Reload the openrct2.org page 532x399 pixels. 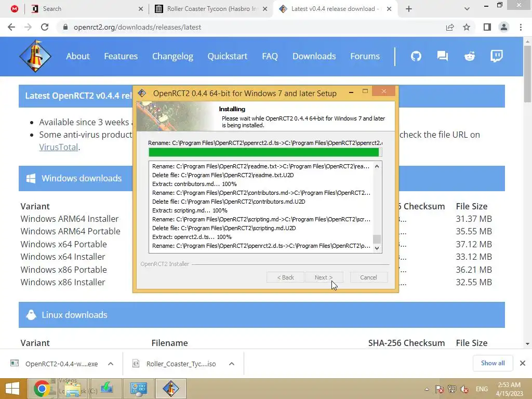tap(45, 27)
